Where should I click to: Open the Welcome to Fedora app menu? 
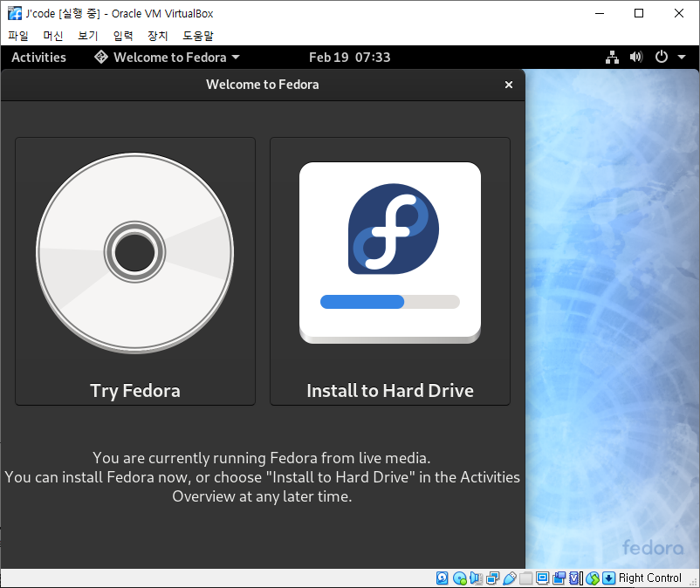168,57
